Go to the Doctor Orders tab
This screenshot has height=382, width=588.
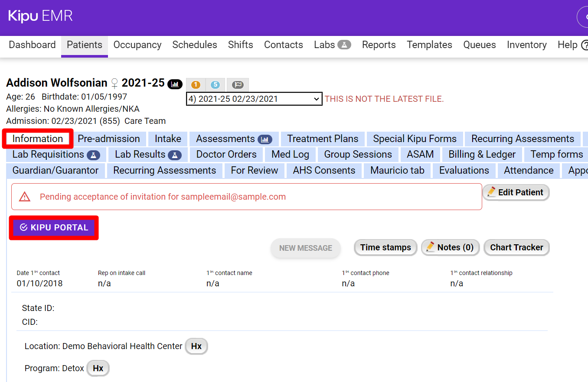tap(226, 155)
